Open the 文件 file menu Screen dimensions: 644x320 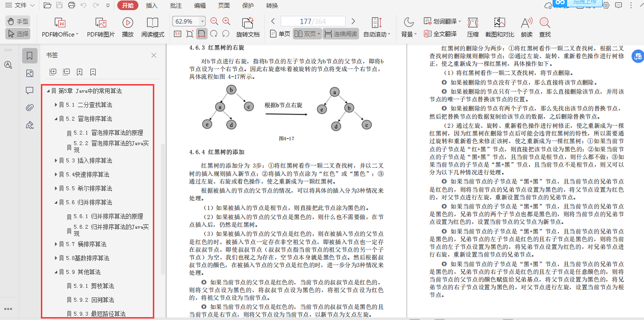coord(19,6)
